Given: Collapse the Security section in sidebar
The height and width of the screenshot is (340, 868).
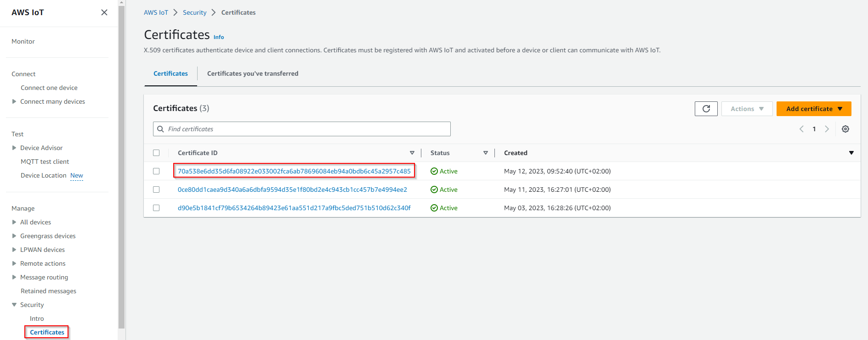Looking at the screenshot, I should [x=14, y=305].
